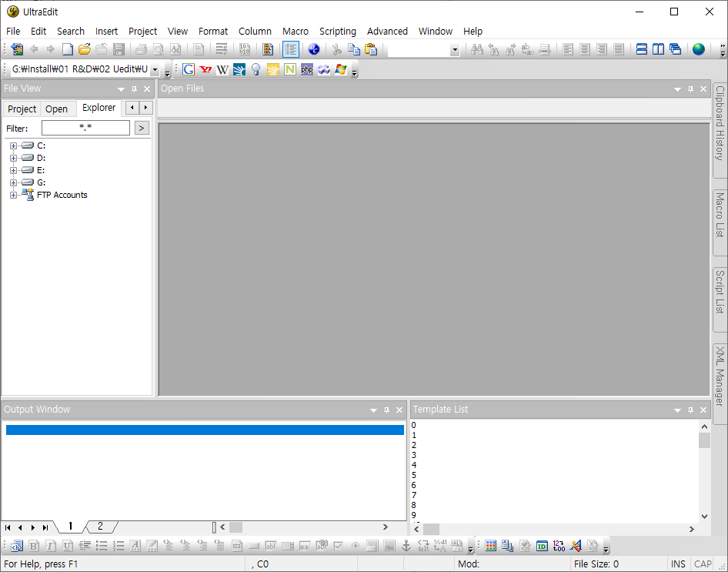Click the FTP/profile icon at toolbar start

point(17,49)
